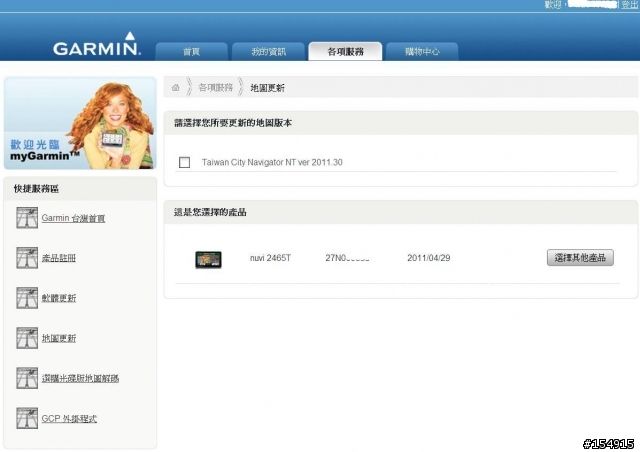Open the 軟體更新 link
This screenshot has height=452, width=640.
point(59,298)
